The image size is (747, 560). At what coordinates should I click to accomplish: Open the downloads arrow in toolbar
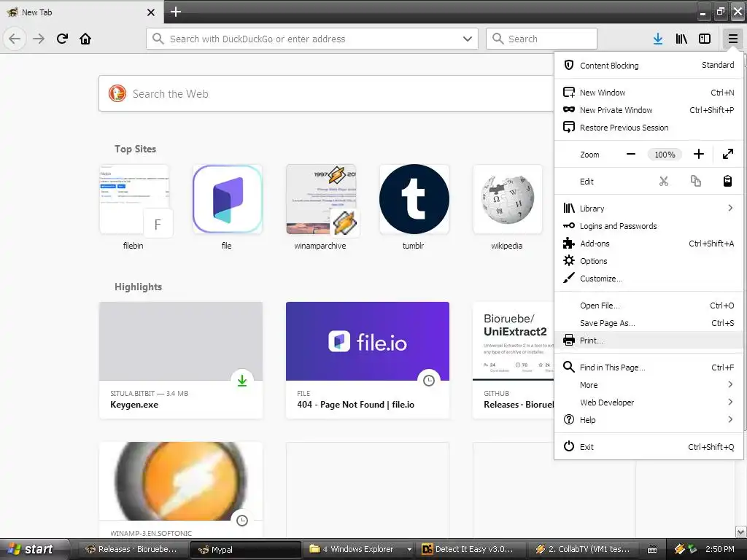coord(658,39)
